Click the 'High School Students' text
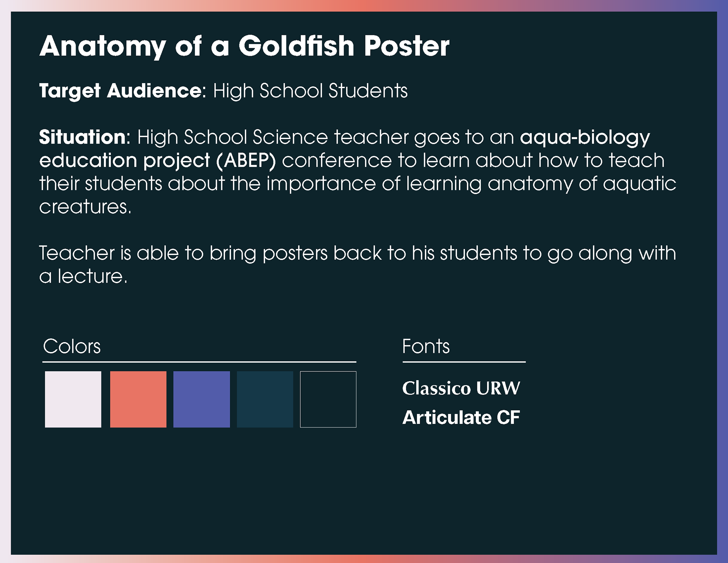 (310, 91)
